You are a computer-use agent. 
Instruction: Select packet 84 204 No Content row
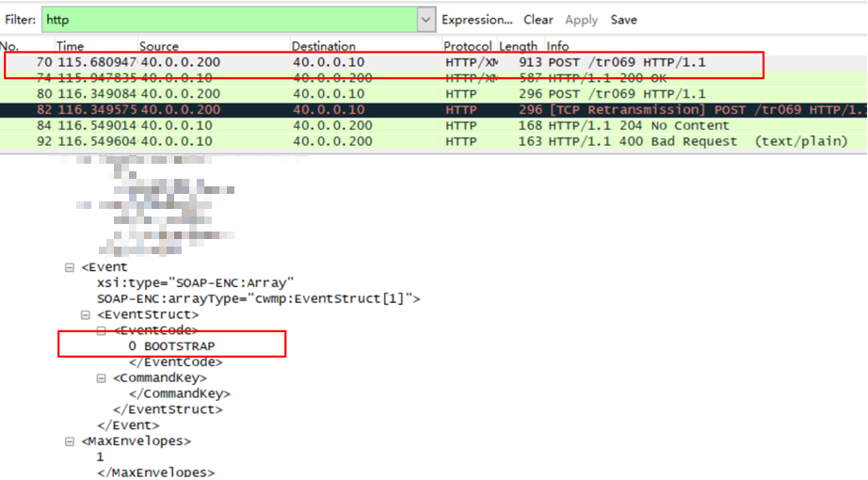[434, 126]
